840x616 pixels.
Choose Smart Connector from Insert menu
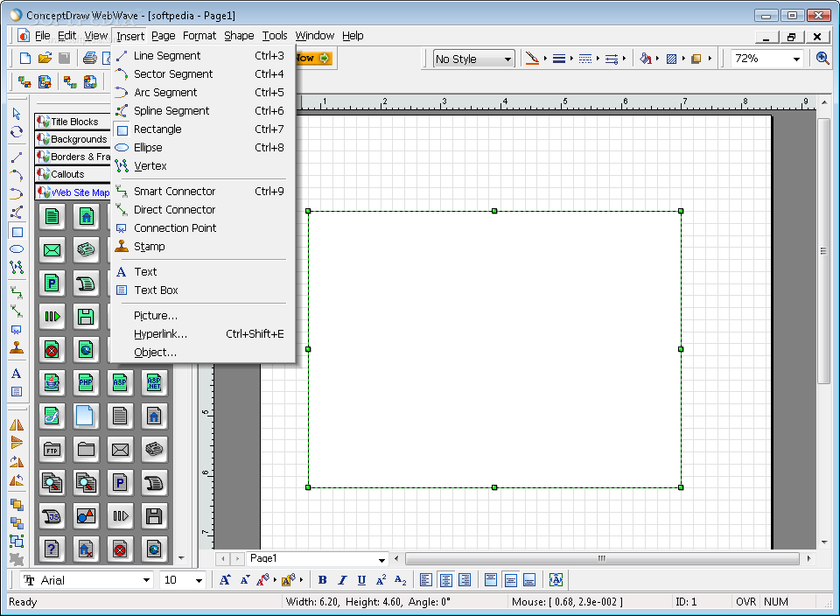click(174, 191)
